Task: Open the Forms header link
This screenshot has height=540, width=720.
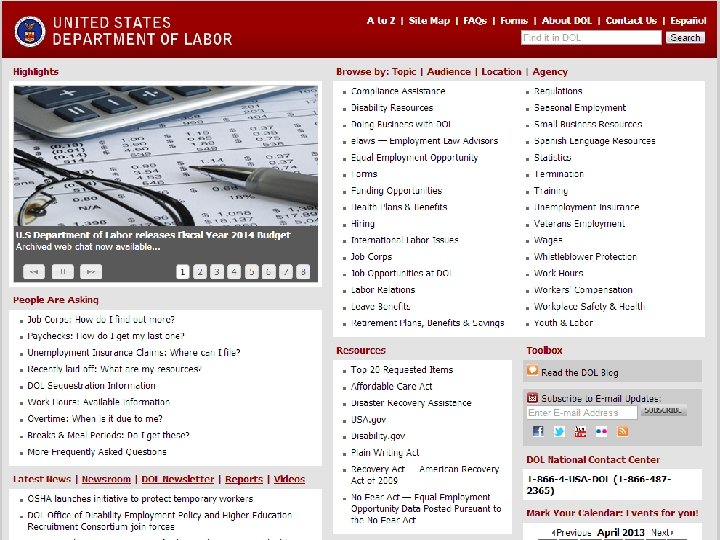Action: point(514,21)
